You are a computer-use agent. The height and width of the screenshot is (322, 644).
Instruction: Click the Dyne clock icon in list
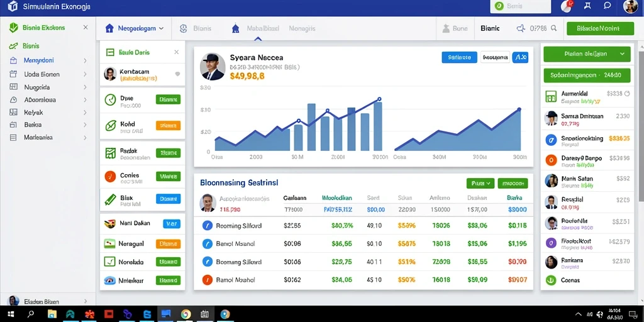111,99
